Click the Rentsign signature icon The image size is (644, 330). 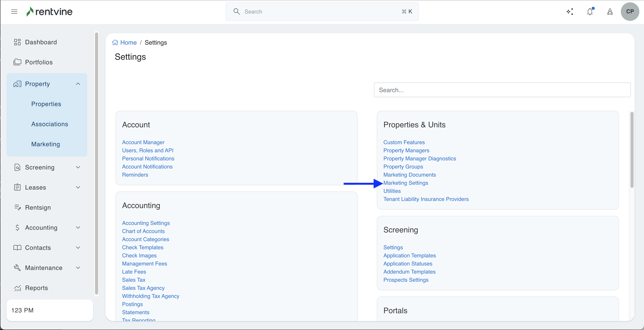point(17,208)
